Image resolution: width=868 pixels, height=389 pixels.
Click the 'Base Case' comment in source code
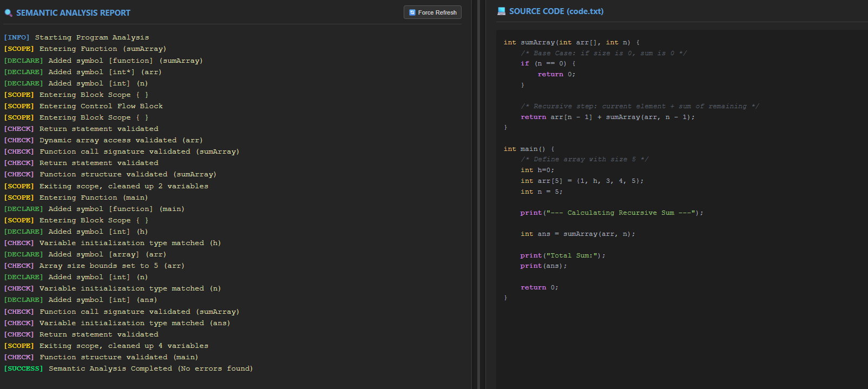coord(604,53)
